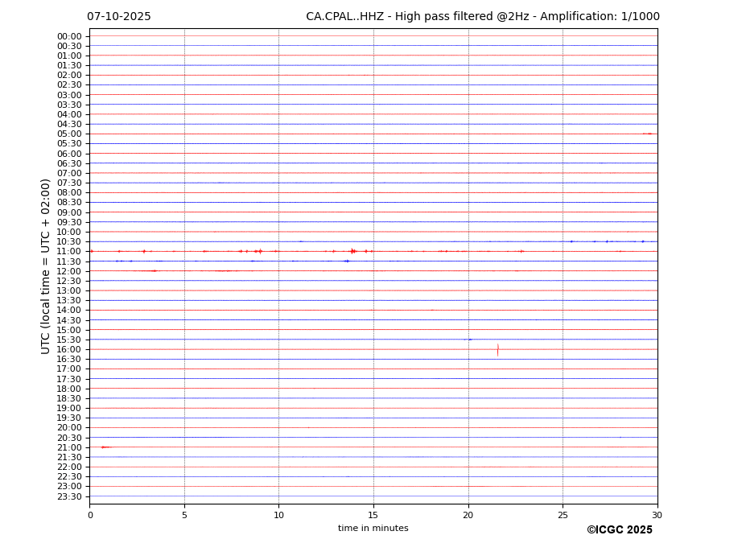
Task: Click the 15 tick on the minutes axis
Action: (x=373, y=515)
